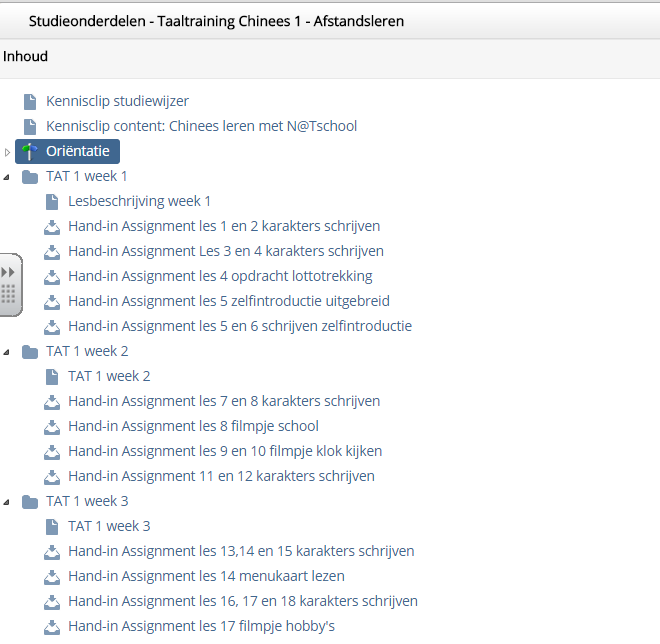
Task: Open assignment les 5 en 6 schrijven zelfintroductie
Action: [x=240, y=326]
